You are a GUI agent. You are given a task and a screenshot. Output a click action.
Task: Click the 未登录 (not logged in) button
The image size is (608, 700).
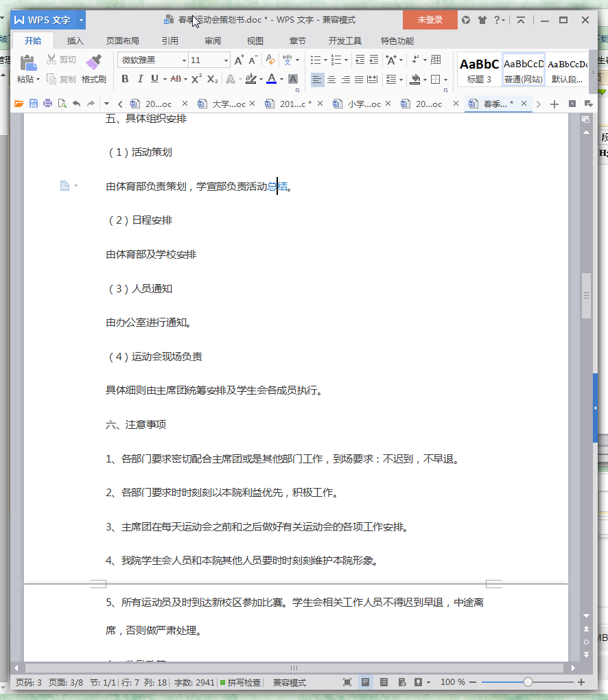tap(430, 20)
